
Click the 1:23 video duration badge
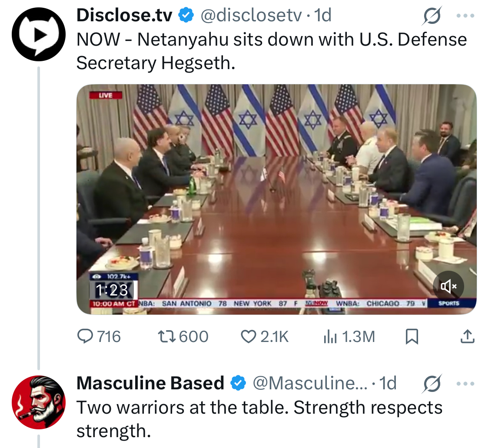pyautogui.click(x=112, y=290)
